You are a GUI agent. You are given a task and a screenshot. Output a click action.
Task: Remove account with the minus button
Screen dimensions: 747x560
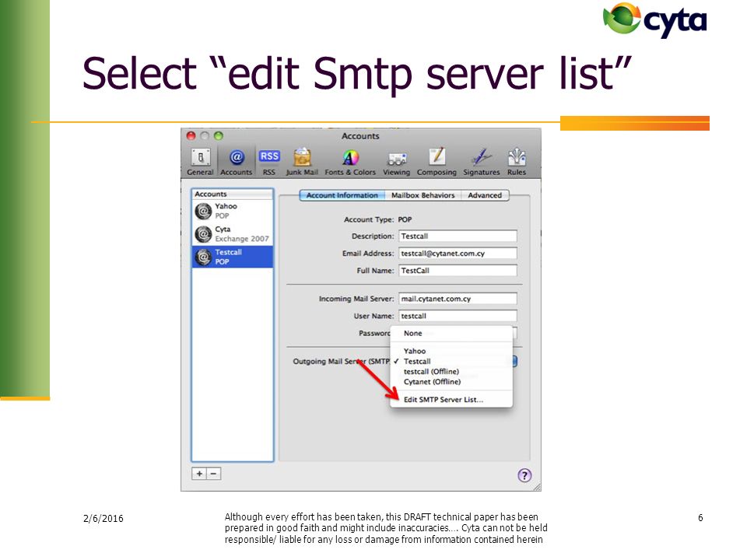(x=213, y=474)
